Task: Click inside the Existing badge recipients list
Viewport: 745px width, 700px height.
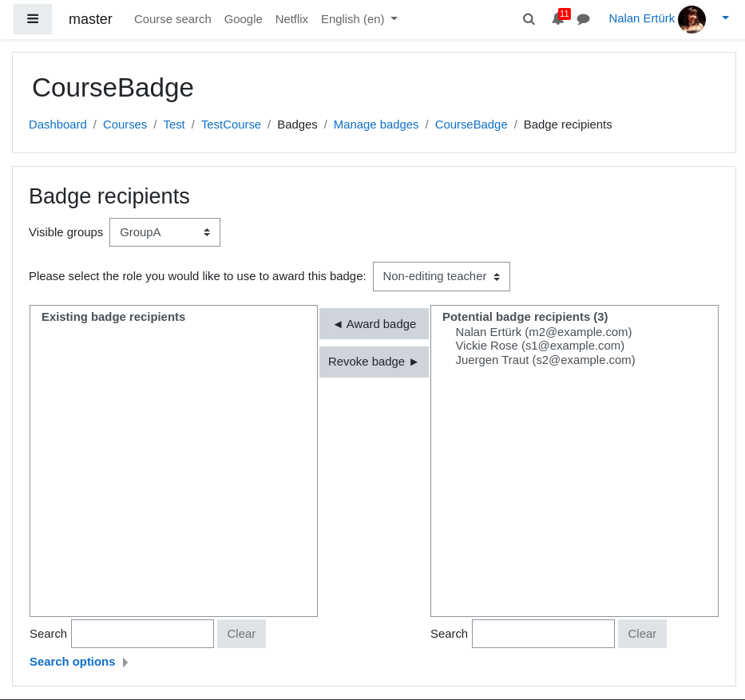Action: [173, 461]
